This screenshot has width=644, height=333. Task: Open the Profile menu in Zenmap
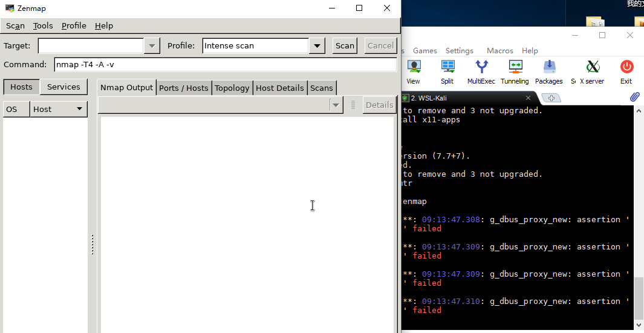pos(74,25)
